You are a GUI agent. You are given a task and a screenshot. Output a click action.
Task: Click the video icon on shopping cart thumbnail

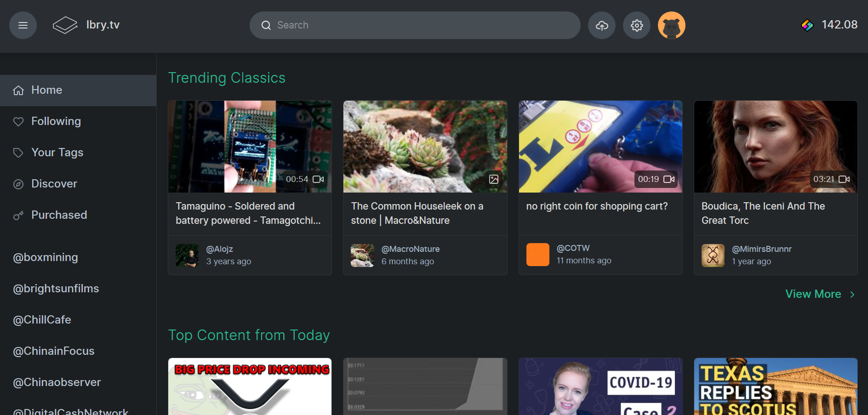(669, 179)
